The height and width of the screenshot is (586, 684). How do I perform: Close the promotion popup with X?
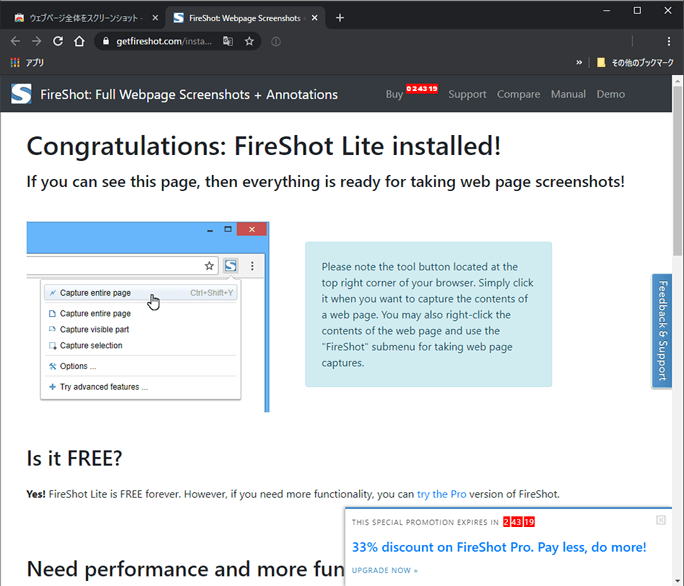click(x=661, y=520)
